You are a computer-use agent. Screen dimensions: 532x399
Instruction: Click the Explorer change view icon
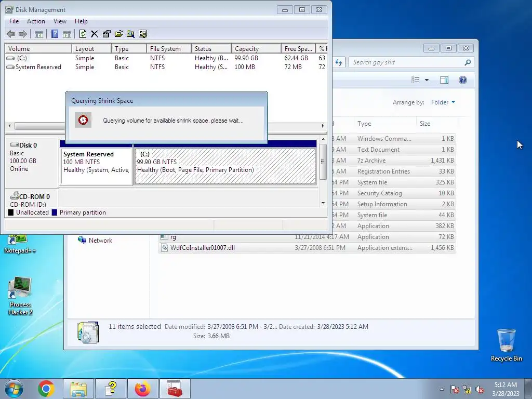pos(416,80)
